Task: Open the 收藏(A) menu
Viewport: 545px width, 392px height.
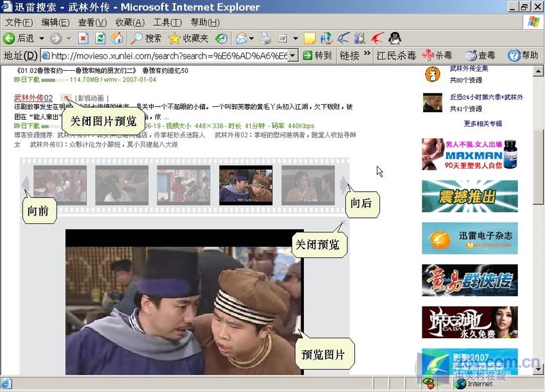Action: click(129, 22)
